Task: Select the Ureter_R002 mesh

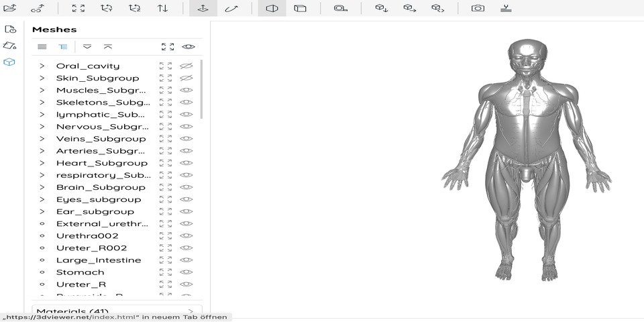Action: (x=92, y=248)
